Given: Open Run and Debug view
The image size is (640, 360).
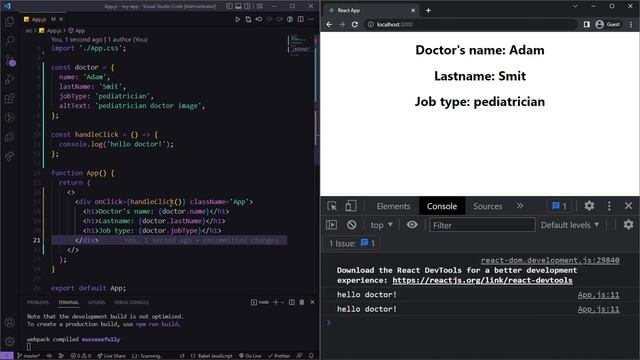Looking at the screenshot, I should [x=10, y=80].
